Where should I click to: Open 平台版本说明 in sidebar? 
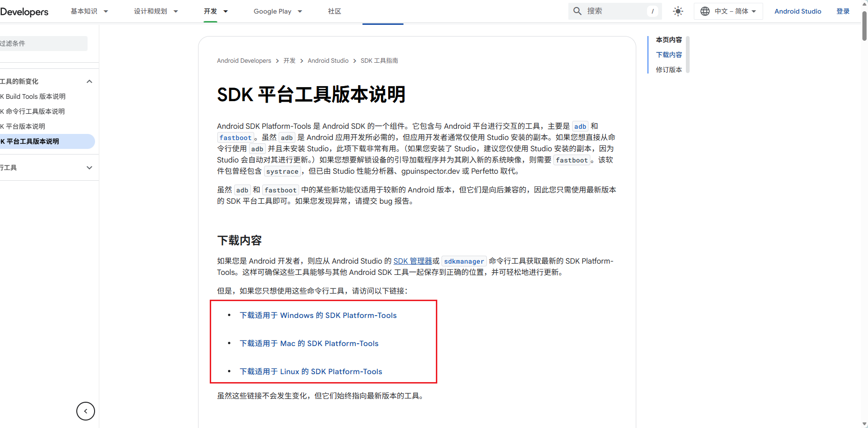[22, 126]
